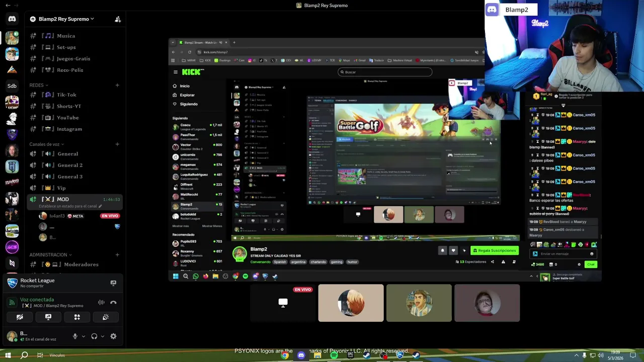The image size is (644, 362).
Task: Click the Discord icon on the taskbar
Action: tap(301, 355)
